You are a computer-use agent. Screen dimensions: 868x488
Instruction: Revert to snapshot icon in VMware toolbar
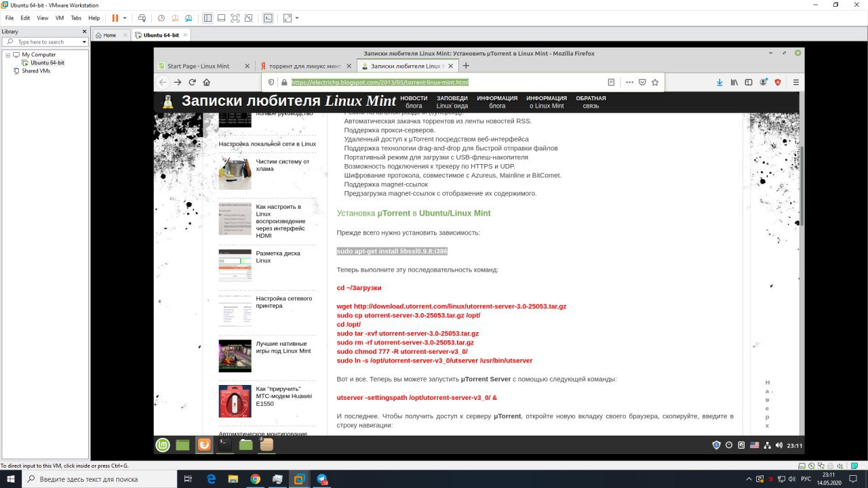(x=175, y=18)
